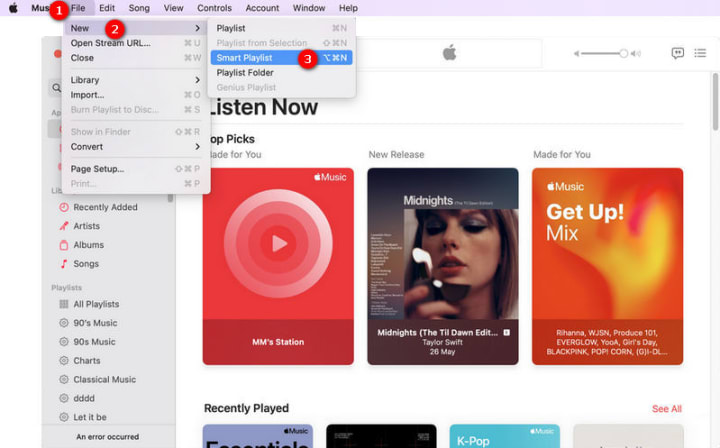This screenshot has width=720, height=448.
Task: Open the Up Next queue list icon
Action: [x=700, y=53]
